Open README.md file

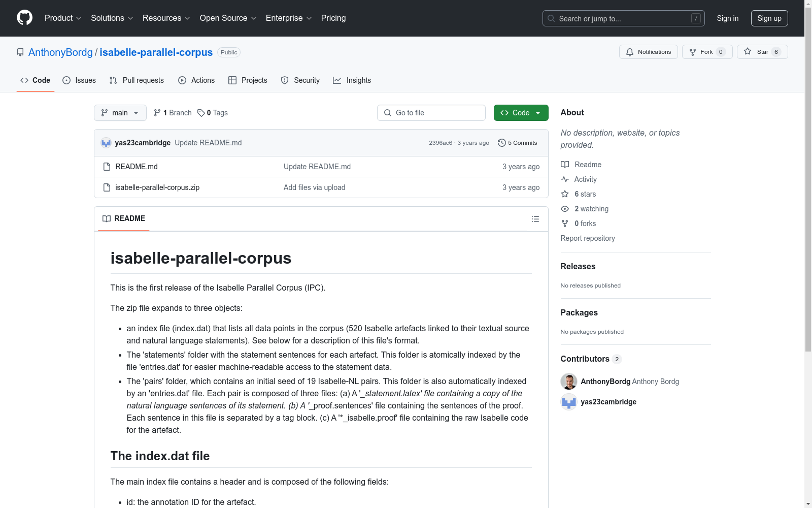[137, 167]
